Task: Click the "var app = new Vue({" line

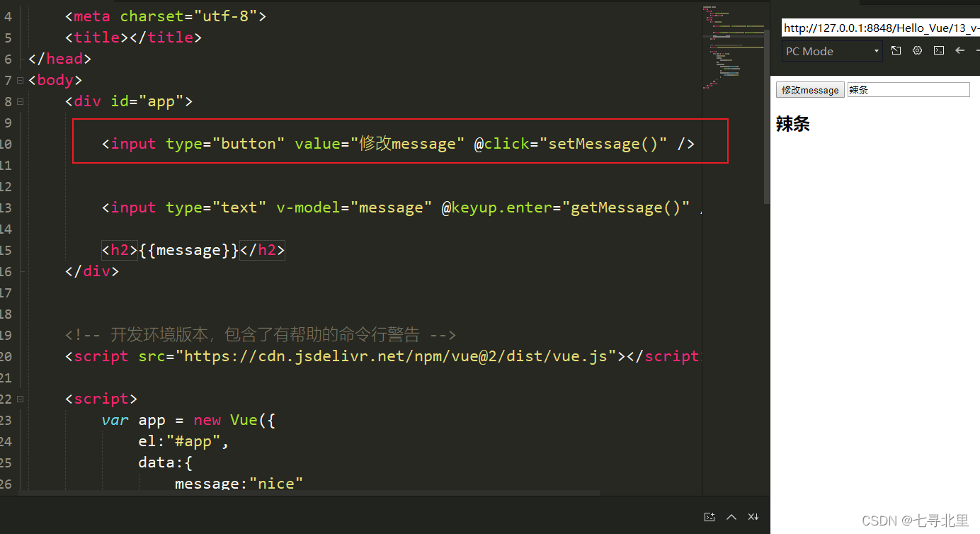Action: coord(188,419)
